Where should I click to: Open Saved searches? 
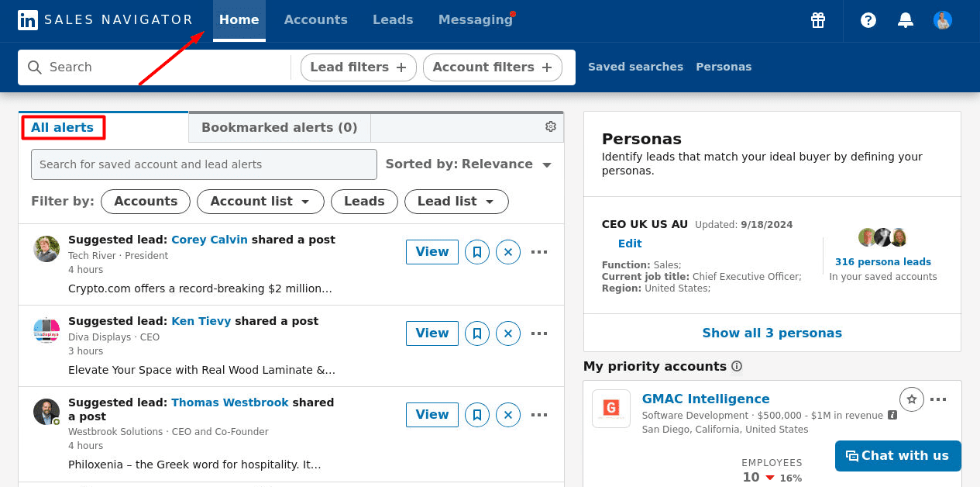635,67
